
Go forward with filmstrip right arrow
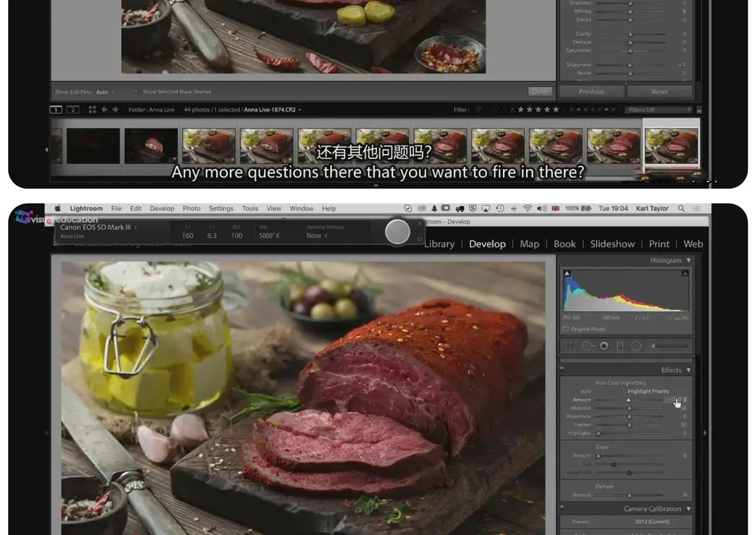point(115,110)
